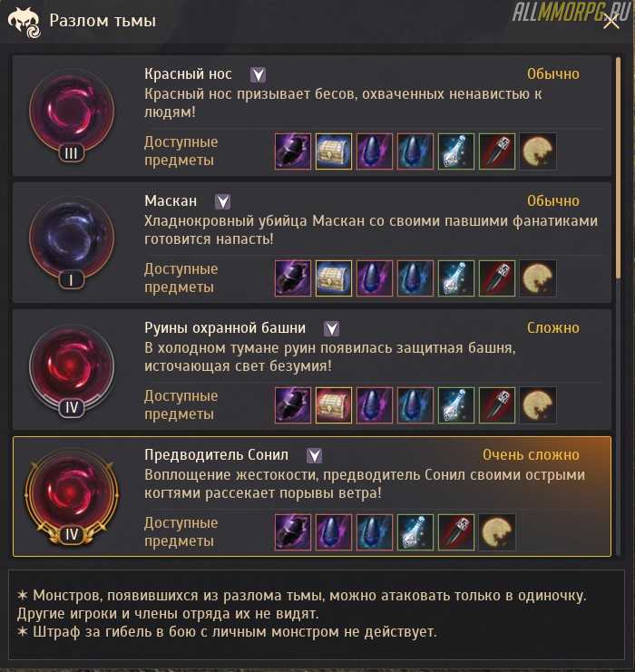Select the blue chest item in Маскан rewards
The image size is (635, 672).
(334, 278)
